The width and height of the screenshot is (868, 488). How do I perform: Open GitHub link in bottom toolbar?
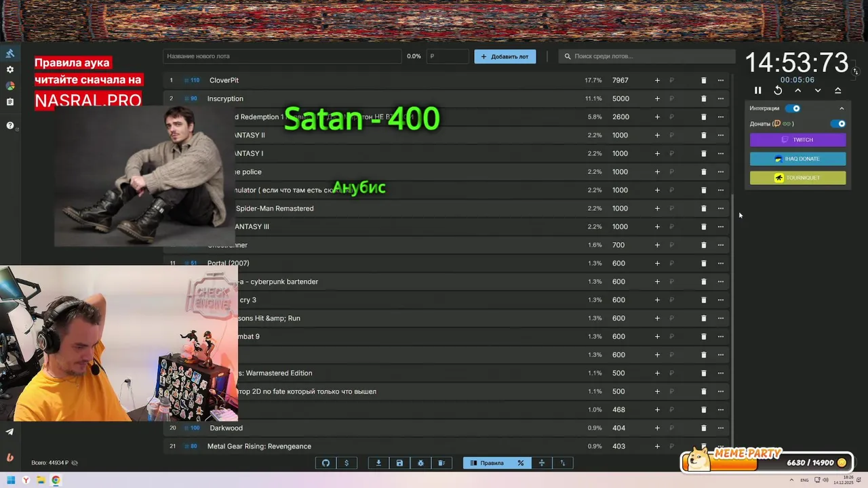coord(325,463)
